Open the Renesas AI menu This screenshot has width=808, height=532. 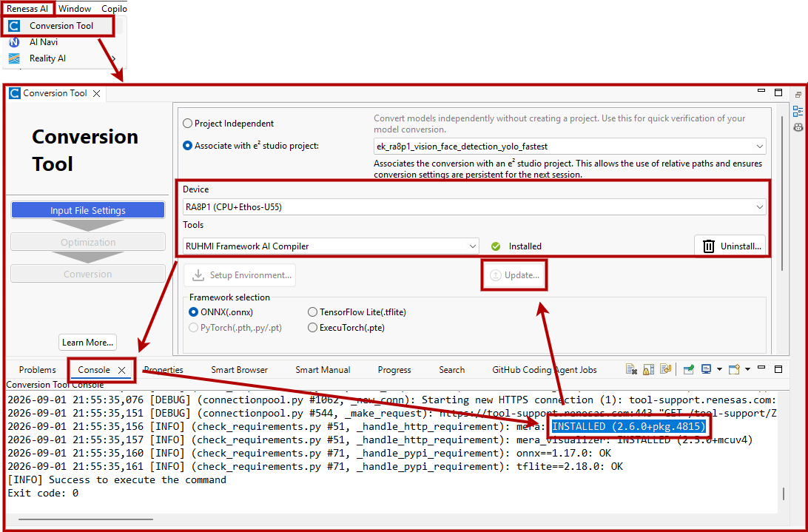[27, 9]
